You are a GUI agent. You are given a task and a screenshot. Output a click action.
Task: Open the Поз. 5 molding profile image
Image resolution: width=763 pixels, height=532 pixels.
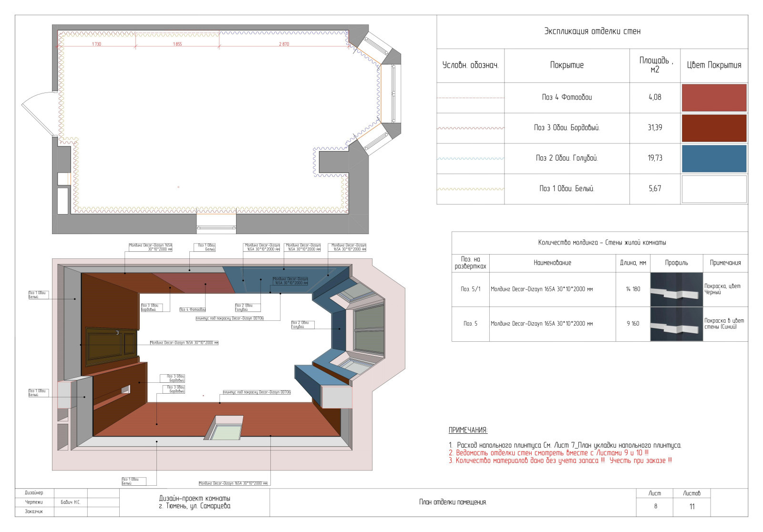pos(676,324)
